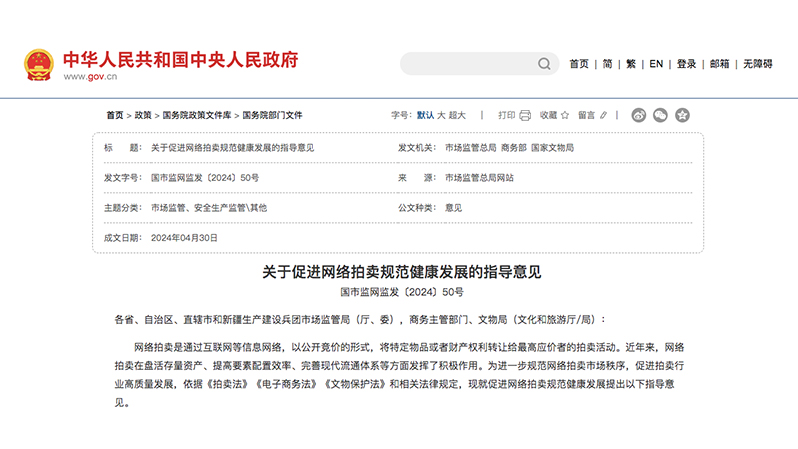798x449 pixels.
Task: Open the 首页 link in top navigation
Action: [x=579, y=64]
